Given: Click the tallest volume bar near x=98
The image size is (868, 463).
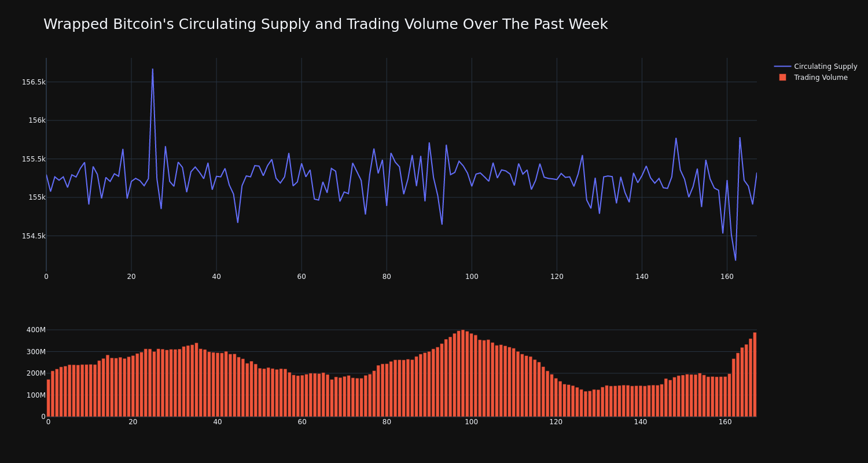Looking at the screenshot, I should click(463, 373).
